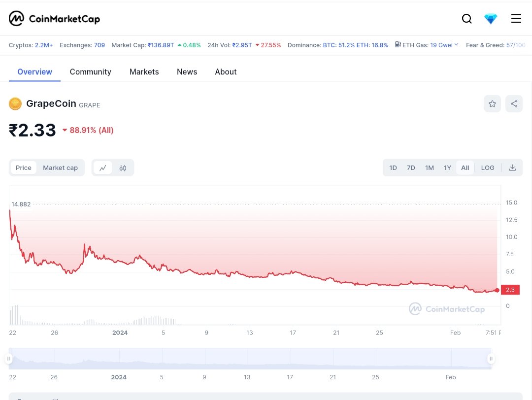Click the blue diamond rewards icon
The image size is (532, 400).
[491, 19]
